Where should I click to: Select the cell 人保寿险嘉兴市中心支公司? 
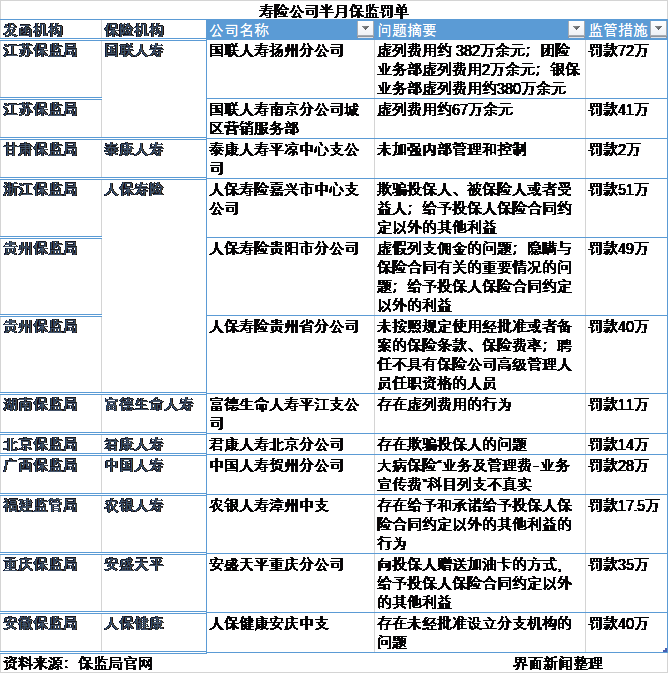tap(290, 208)
